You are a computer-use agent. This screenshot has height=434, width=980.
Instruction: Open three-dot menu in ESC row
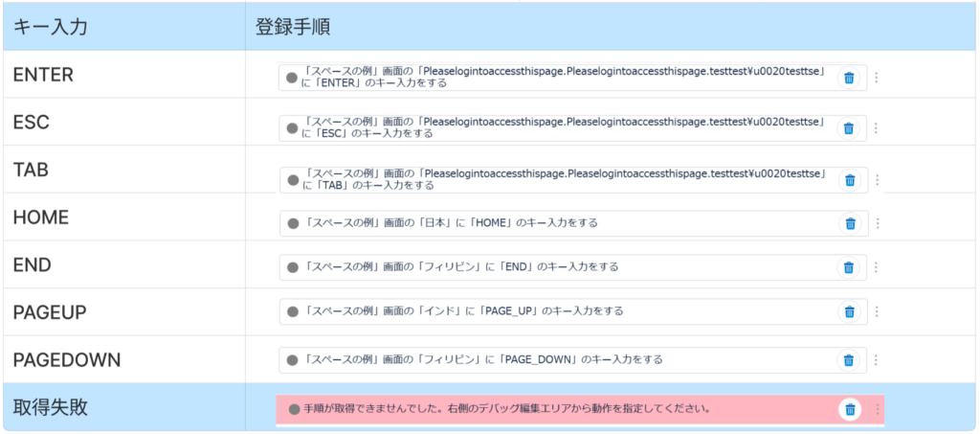[x=877, y=128]
